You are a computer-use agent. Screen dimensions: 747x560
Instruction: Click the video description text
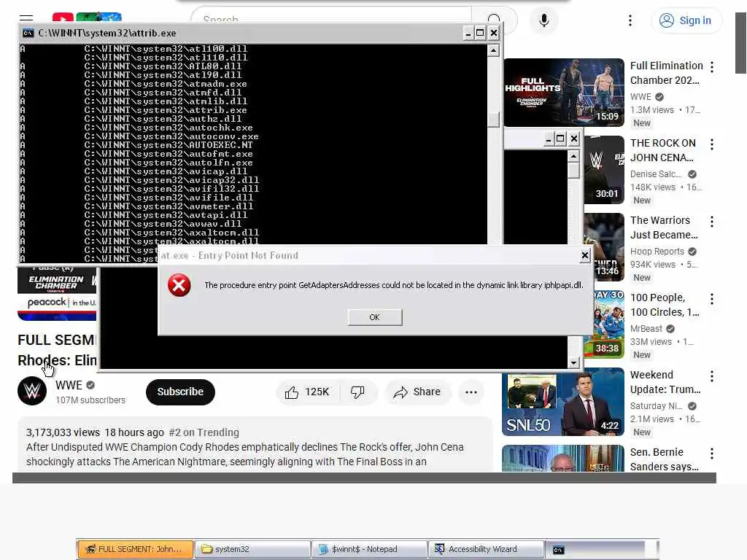point(245,454)
